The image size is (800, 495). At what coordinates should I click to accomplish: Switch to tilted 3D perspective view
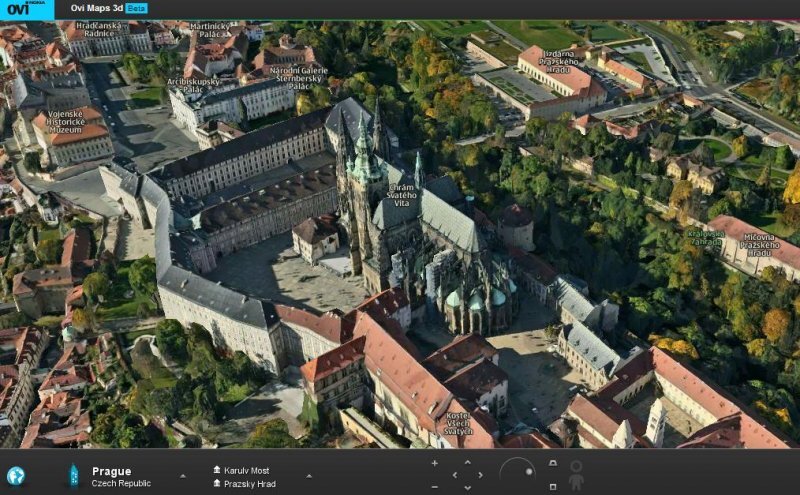point(552,463)
